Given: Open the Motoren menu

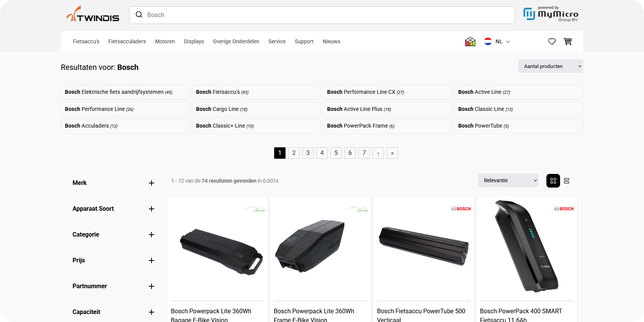Looking at the screenshot, I should click(165, 41).
